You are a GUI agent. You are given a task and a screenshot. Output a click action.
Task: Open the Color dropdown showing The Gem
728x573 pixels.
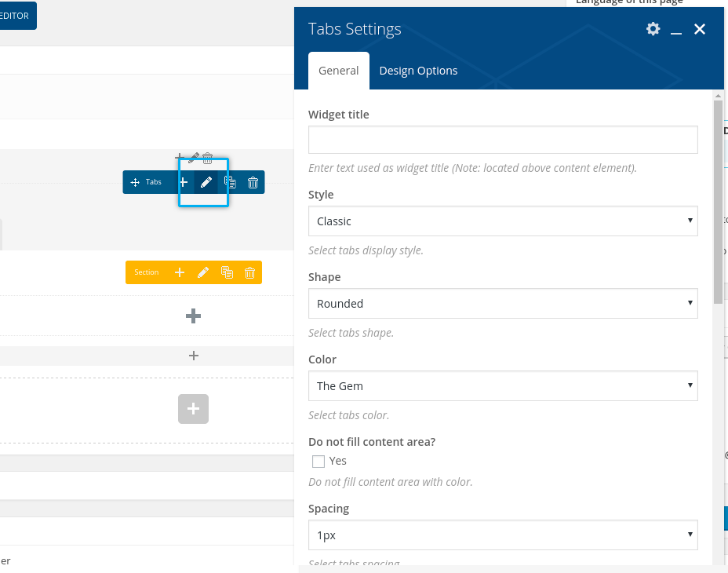pyautogui.click(x=503, y=386)
